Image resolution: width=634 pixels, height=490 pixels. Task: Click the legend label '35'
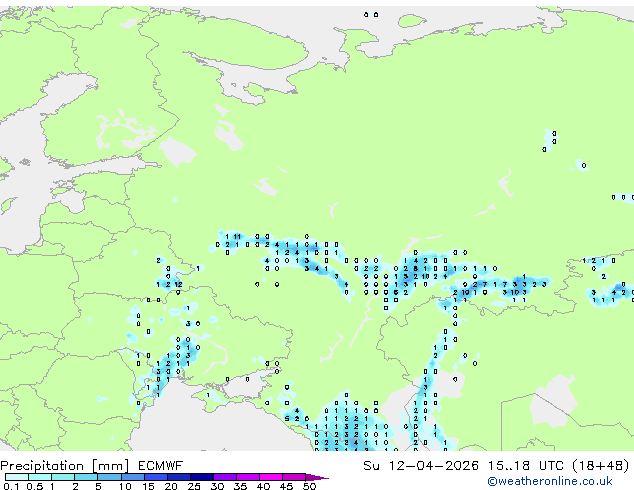point(240,486)
